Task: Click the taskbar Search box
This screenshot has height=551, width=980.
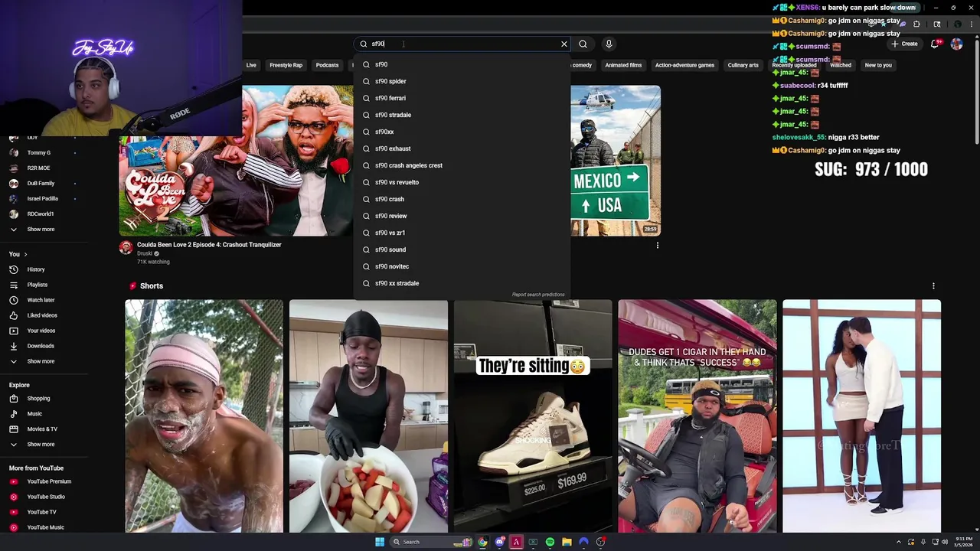Action: tap(432, 542)
